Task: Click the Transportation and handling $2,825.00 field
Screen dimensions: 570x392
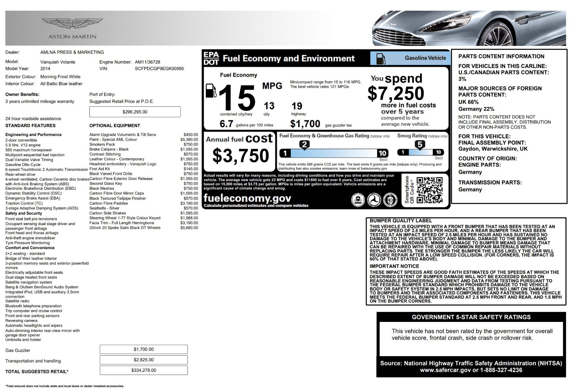Action: [x=144, y=360]
